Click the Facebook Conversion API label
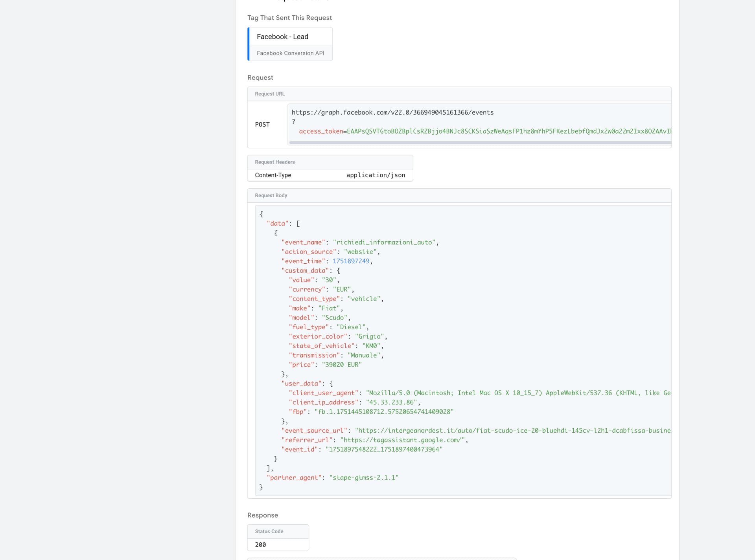This screenshot has width=755, height=560. (x=290, y=53)
